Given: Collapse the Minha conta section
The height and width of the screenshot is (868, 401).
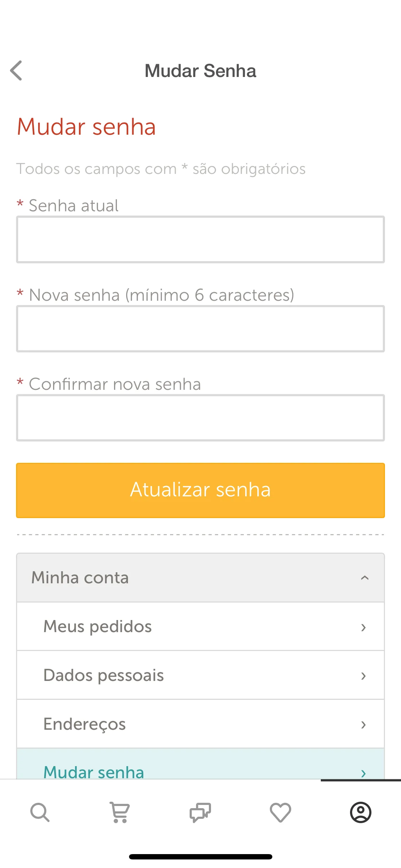Looking at the screenshot, I should (x=365, y=578).
